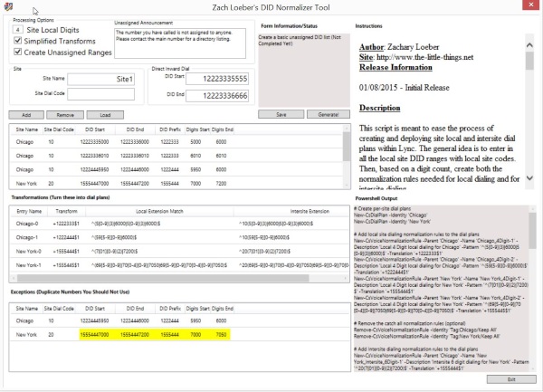
Task: Click the Site Local Digits number box
Action: [18, 30]
